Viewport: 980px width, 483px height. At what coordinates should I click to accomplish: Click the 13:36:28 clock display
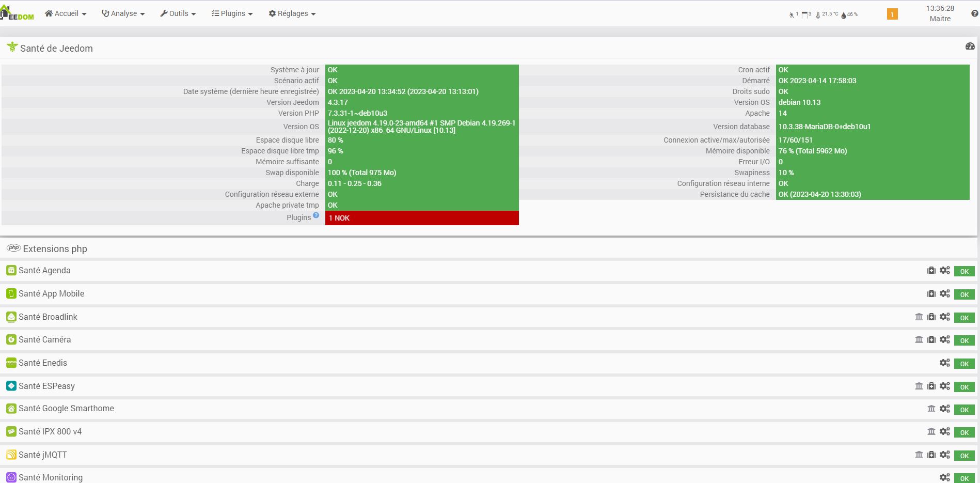pyautogui.click(x=940, y=8)
